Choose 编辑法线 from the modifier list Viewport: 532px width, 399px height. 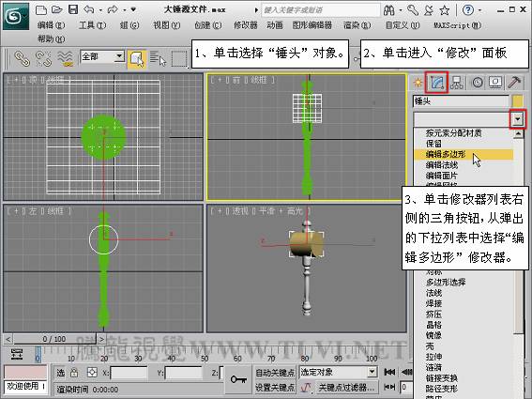coord(442,165)
